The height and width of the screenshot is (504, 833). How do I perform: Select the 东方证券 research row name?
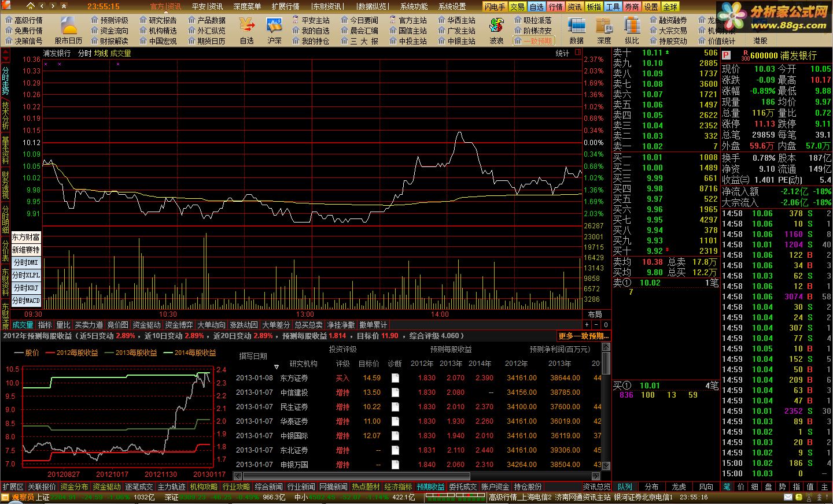(x=294, y=378)
